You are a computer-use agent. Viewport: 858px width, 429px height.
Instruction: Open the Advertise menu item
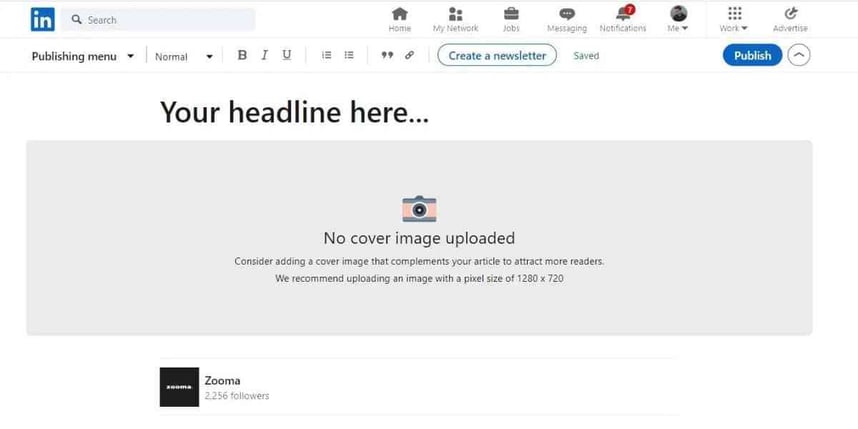click(790, 18)
